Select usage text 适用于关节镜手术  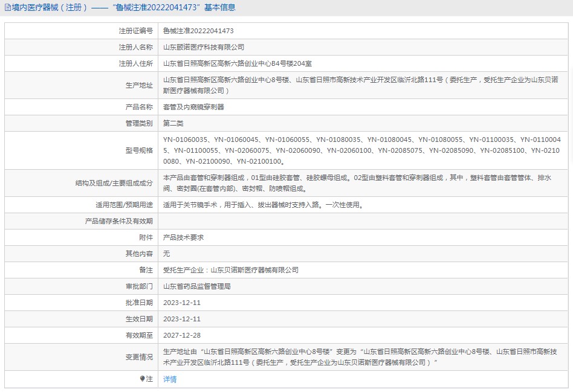coord(264,205)
